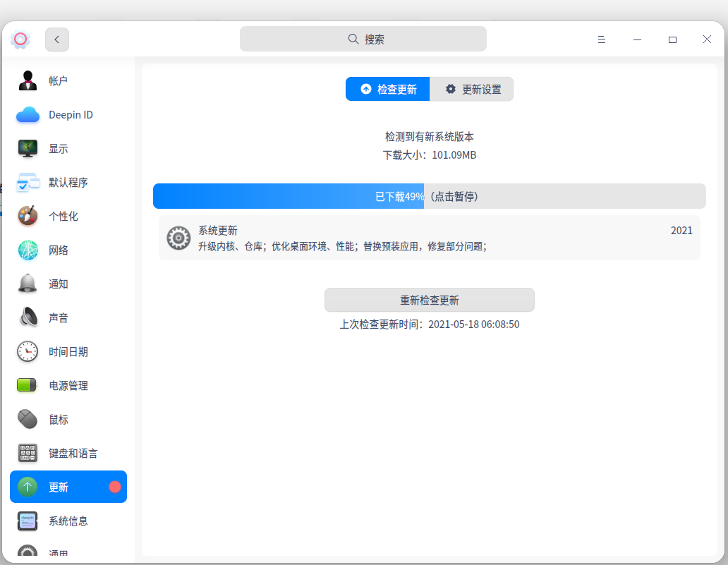The image size is (728, 565).
Task: Click the 系统更新 entry title
Action: pos(218,230)
